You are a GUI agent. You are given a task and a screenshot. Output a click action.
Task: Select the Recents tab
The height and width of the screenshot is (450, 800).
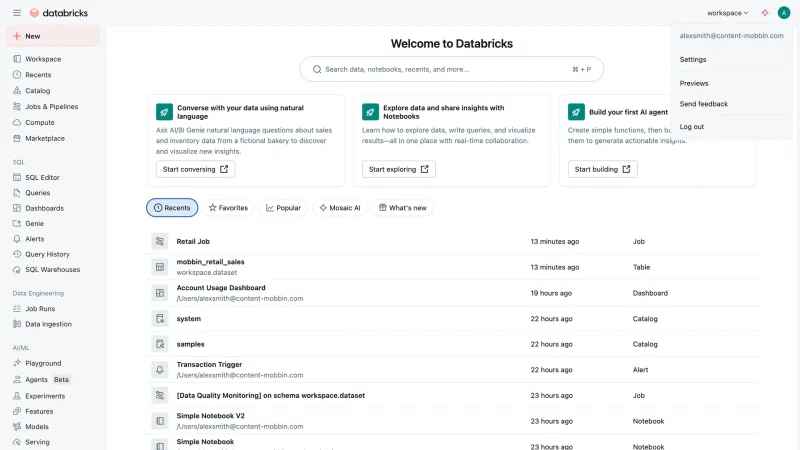172,208
